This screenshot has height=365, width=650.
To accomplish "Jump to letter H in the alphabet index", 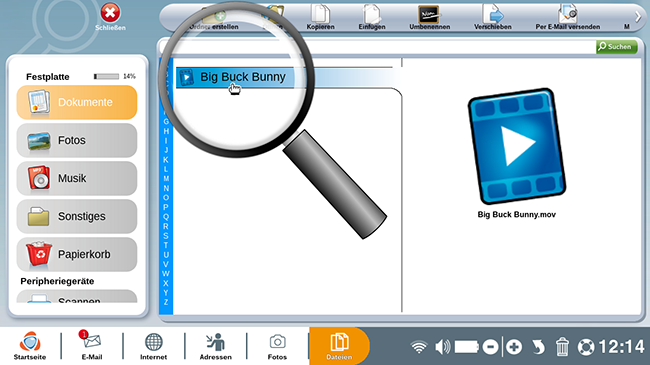I will click(x=166, y=131).
